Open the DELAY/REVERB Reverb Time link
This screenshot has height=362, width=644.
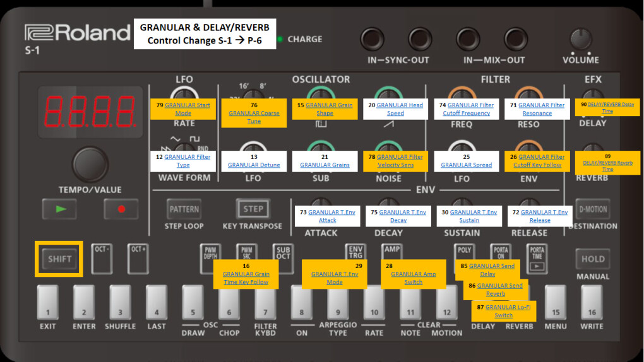(x=607, y=166)
